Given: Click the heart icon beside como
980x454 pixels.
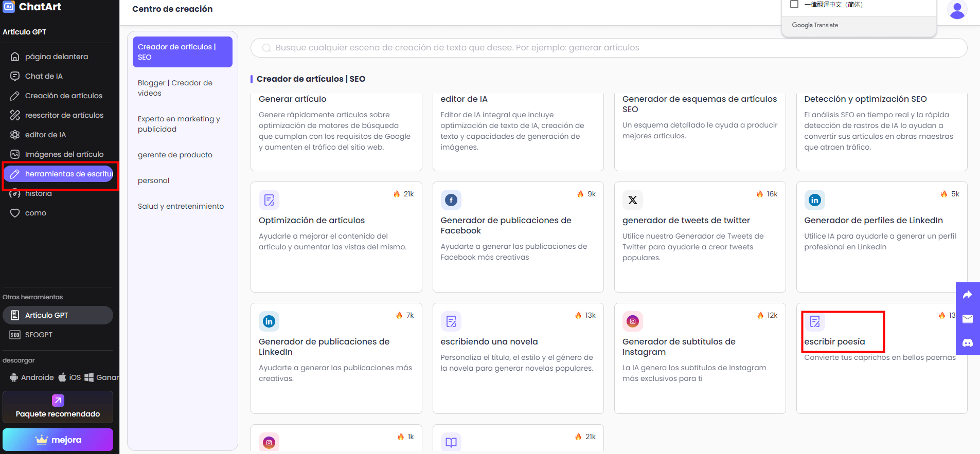Looking at the screenshot, I should point(15,213).
